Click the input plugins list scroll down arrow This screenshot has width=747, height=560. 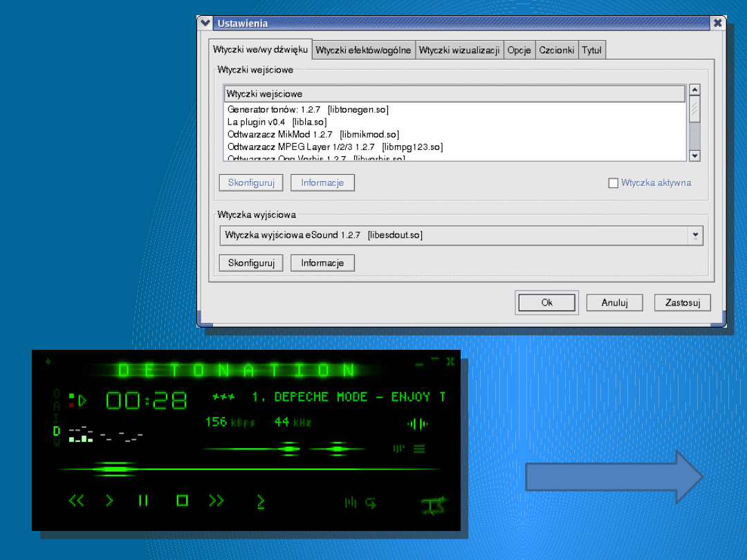(x=694, y=156)
